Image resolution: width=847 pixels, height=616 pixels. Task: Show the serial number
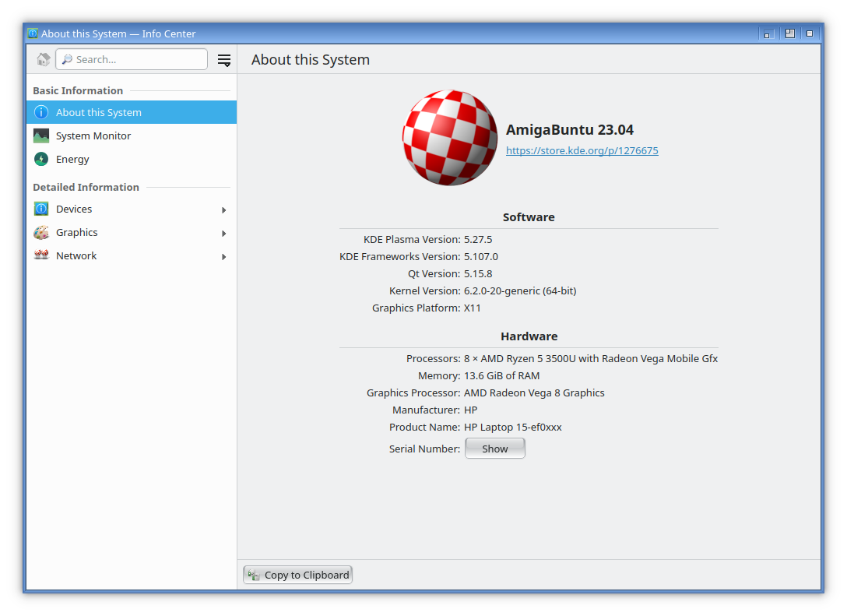[495, 449]
